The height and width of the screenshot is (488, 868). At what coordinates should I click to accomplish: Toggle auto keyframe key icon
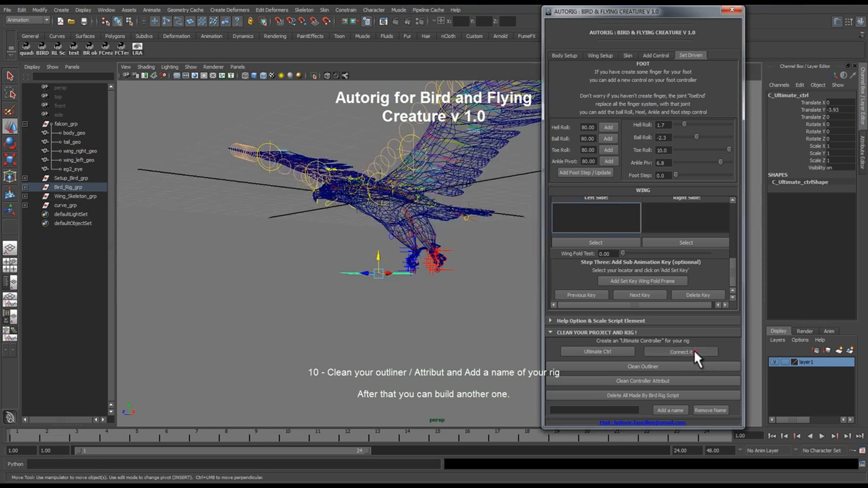coord(852,450)
